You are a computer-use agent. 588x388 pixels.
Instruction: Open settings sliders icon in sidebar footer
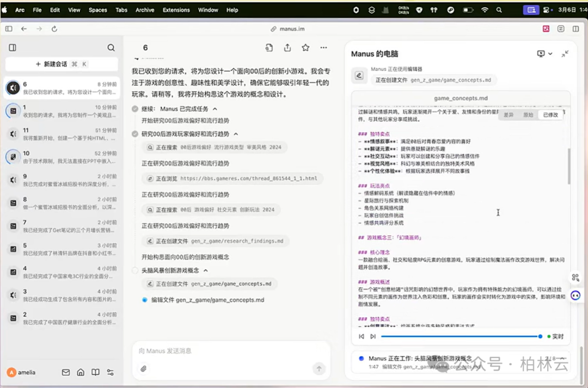tap(110, 372)
